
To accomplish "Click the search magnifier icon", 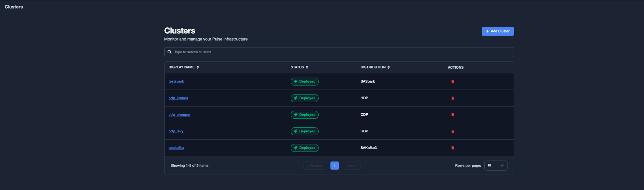I will tap(169, 52).
